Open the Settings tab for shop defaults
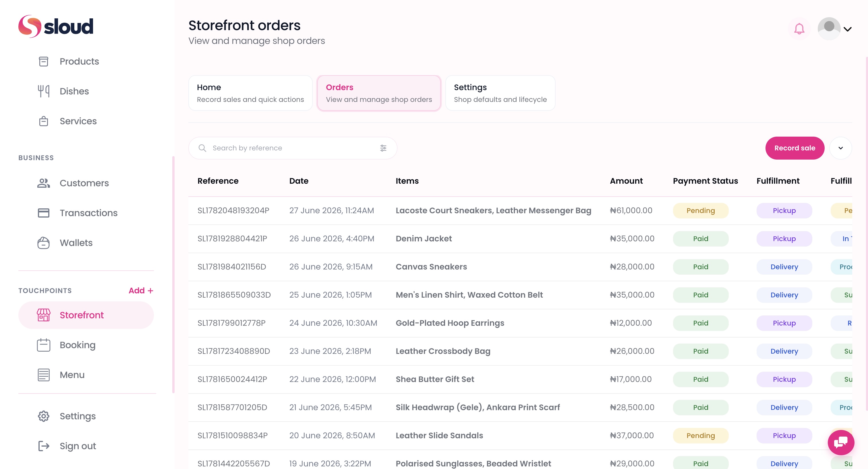The height and width of the screenshot is (469, 868). click(500, 93)
